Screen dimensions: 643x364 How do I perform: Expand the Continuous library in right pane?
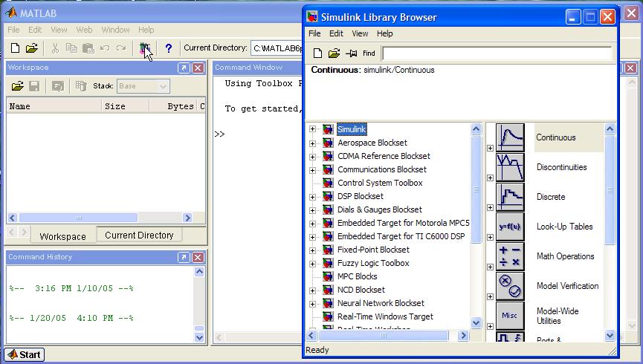pyautogui.click(x=490, y=148)
